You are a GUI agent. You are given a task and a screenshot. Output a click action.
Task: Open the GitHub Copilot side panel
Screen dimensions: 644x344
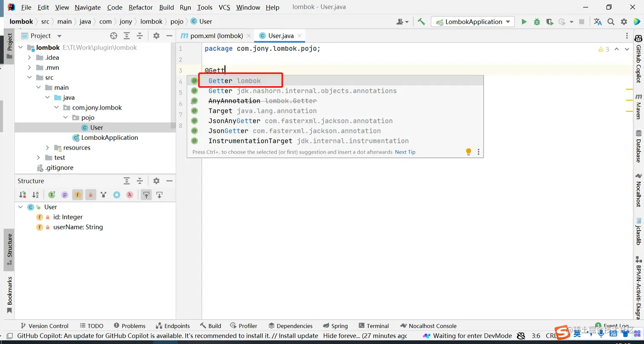(x=638, y=59)
